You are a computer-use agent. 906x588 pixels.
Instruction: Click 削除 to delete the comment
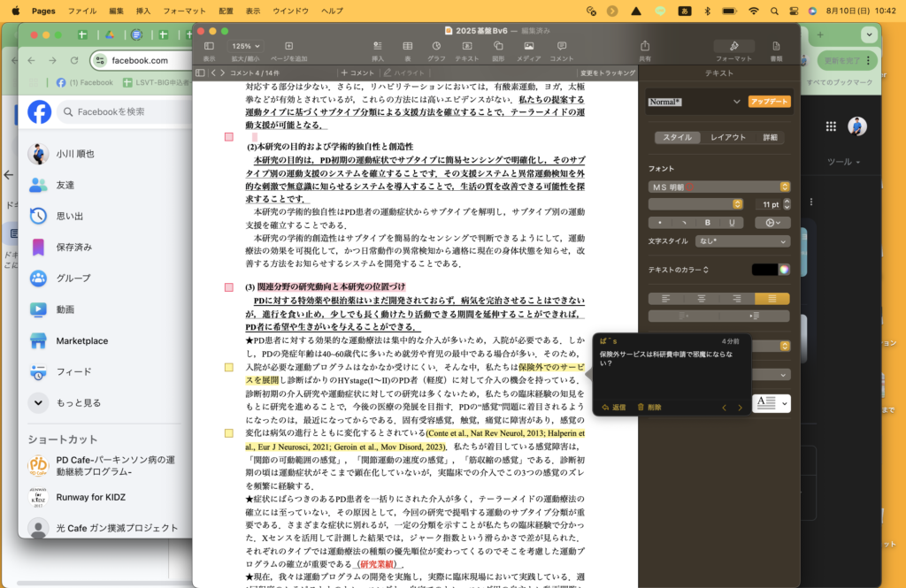click(649, 408)
